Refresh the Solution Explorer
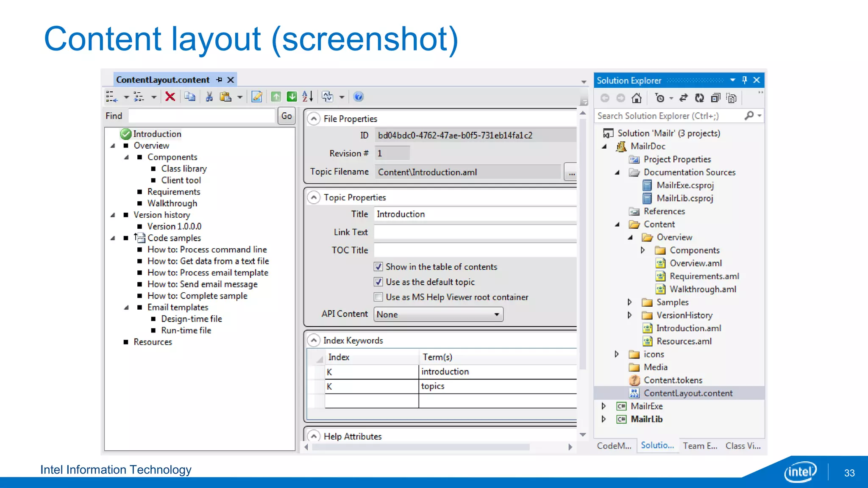 point(699,98)
